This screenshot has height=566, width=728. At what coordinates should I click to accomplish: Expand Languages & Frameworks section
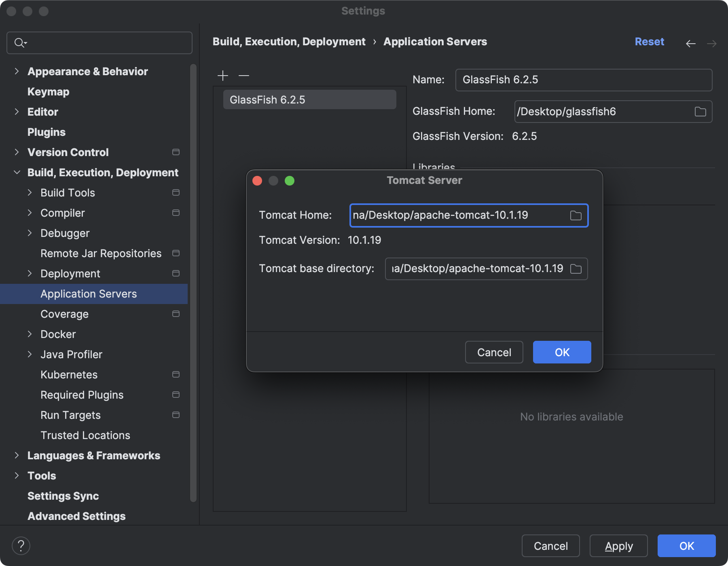17,456
